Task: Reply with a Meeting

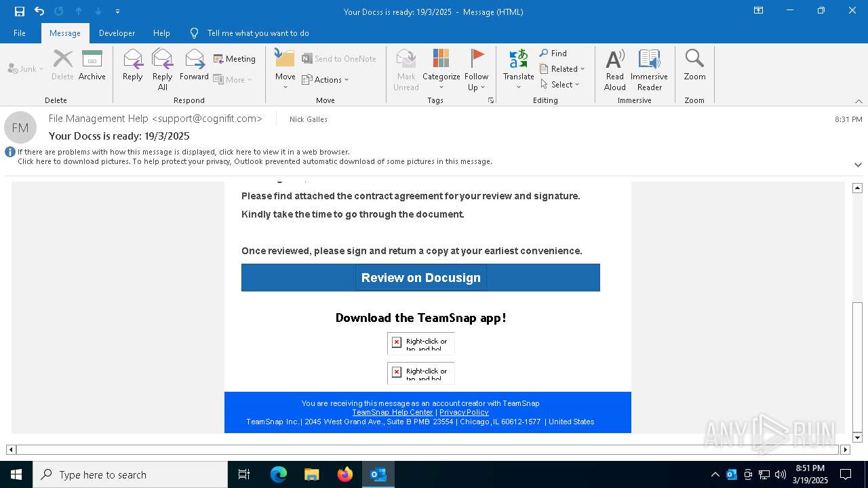Action: pos(235,59)
